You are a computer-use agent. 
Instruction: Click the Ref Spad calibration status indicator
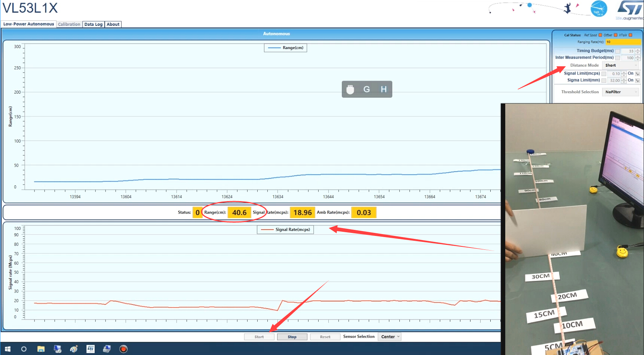(600, 35)
